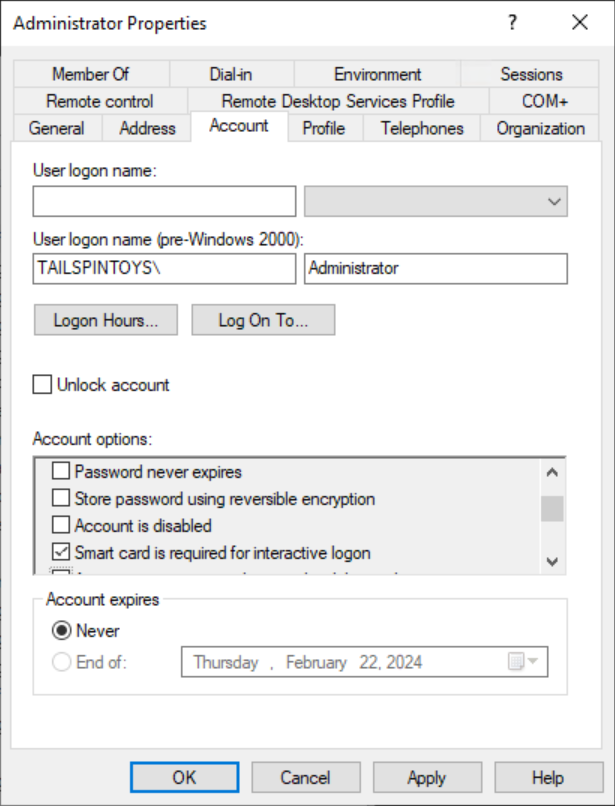Click the pre-Windows 2000 Administrator field
Image resolution: width=615 pixels, height=806 pixels.
pyautogui.click(x=436, y=268)
